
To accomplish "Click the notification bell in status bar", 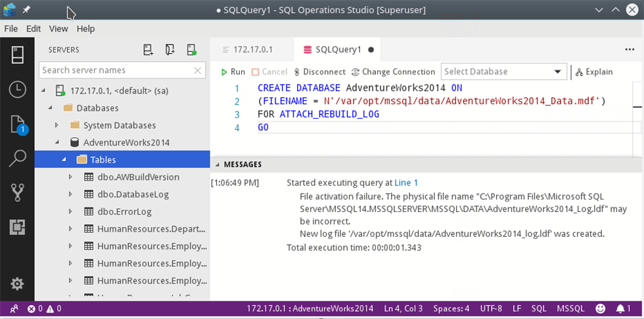I will pyautogui.click(x=623, y=308).
